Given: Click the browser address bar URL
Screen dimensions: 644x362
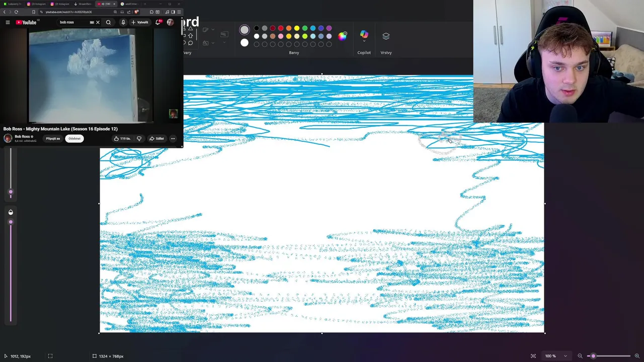Looking at the screenshot, I should pyautogui.click(x=68, y=12).
